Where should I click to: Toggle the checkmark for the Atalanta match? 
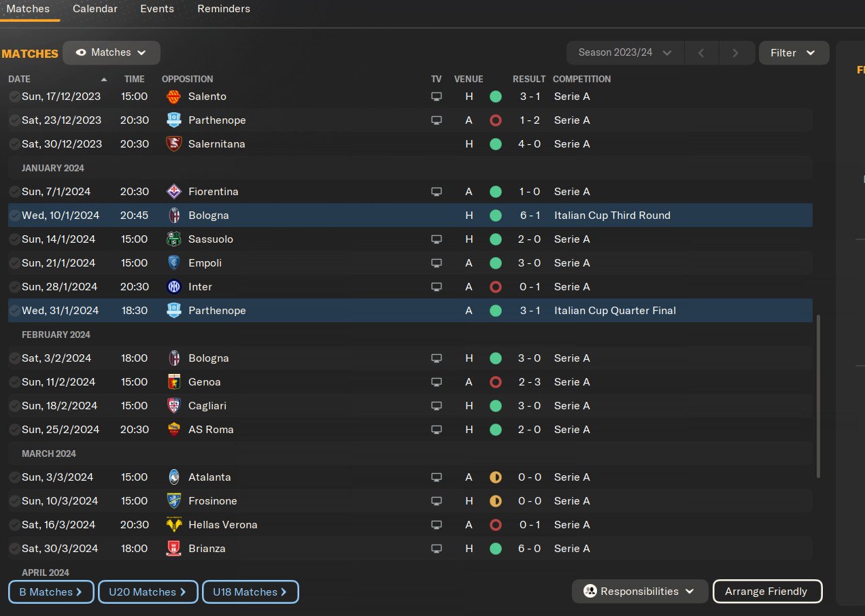tap(14, 477)
